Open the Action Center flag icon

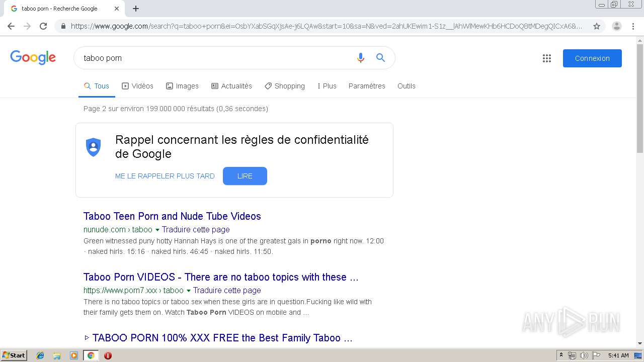click(596, 355)
